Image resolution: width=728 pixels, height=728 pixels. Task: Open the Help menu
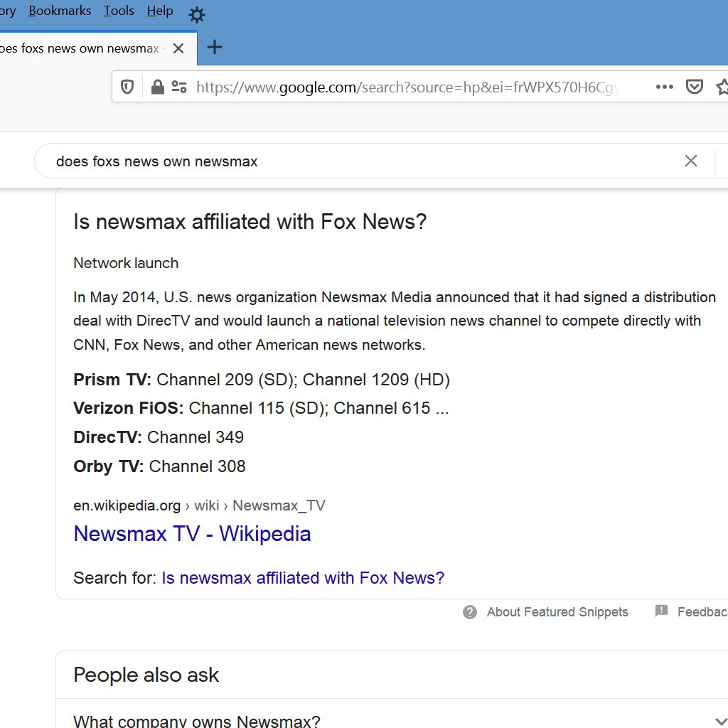(x=160, y=11)
